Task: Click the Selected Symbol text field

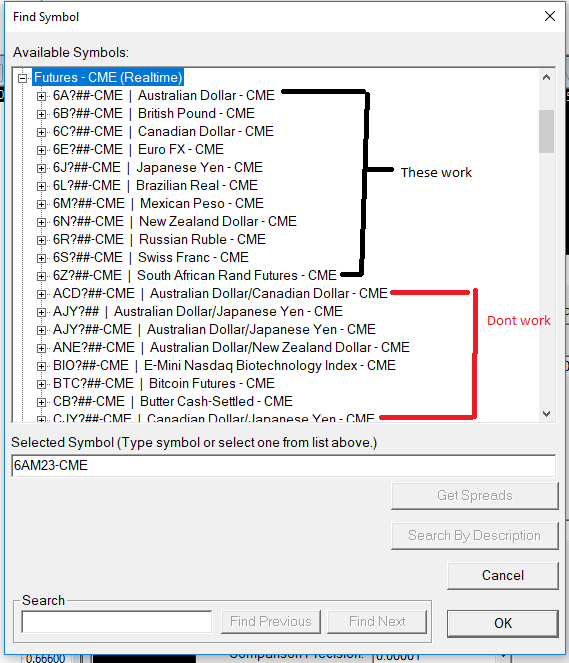Action: tap(284, 466)
